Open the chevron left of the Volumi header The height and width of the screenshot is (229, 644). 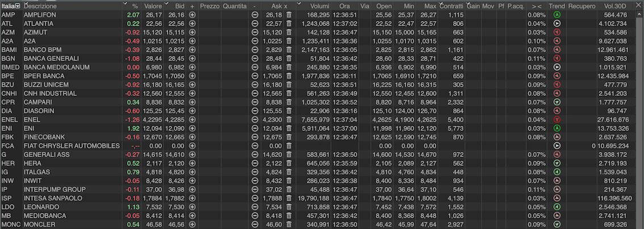coord(299,3)
